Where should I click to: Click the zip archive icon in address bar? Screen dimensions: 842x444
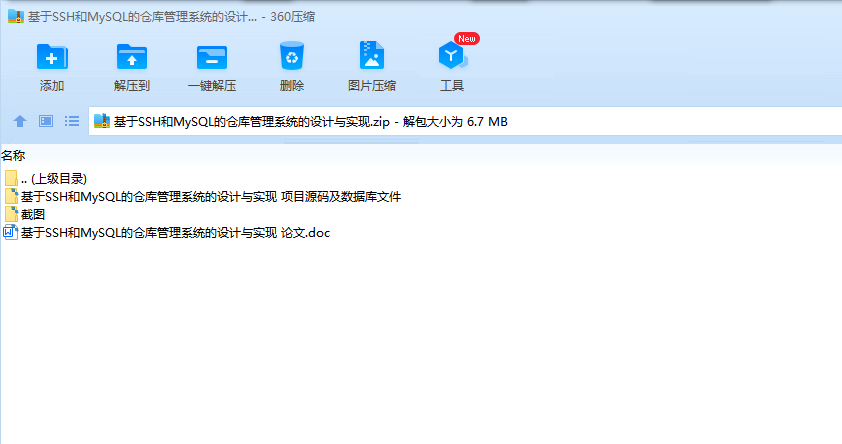click(x=101, y=121)
